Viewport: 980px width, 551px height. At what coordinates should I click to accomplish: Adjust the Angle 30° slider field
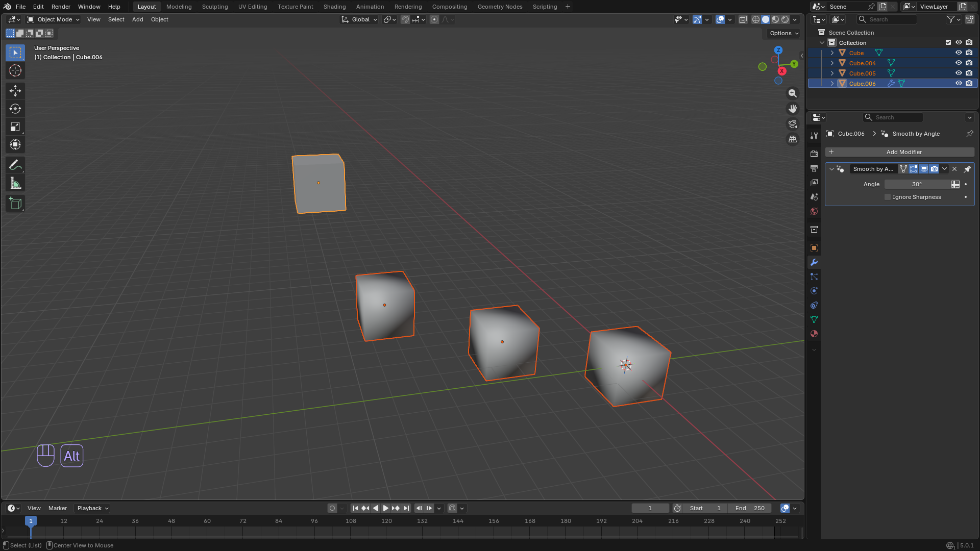point(917,184)
